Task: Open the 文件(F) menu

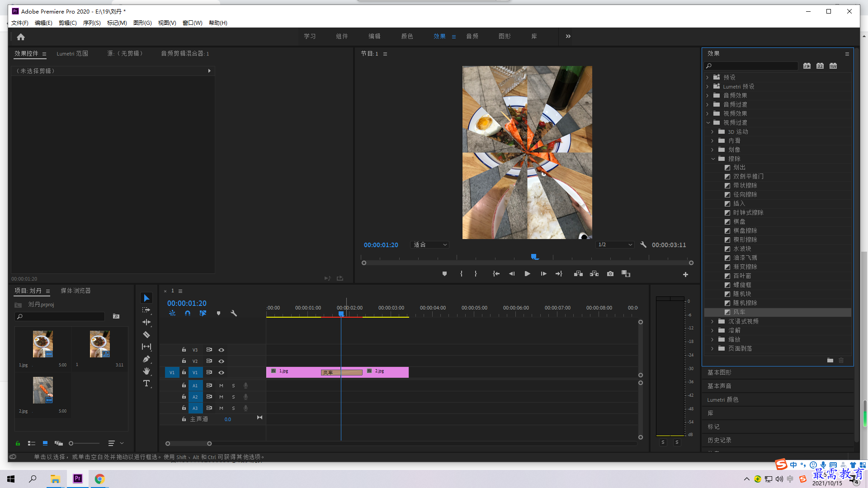Action: pyautogui.click(x=20, y=23)
